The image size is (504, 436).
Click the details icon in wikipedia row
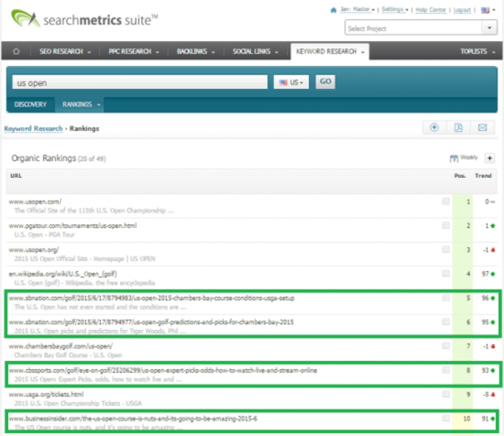[446, 274]
